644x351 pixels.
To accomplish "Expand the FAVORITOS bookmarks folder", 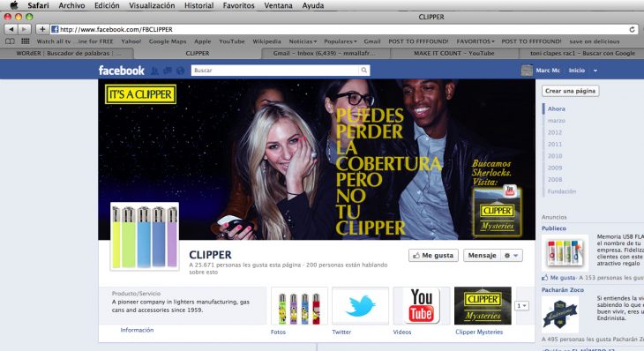I will (476, 41).
